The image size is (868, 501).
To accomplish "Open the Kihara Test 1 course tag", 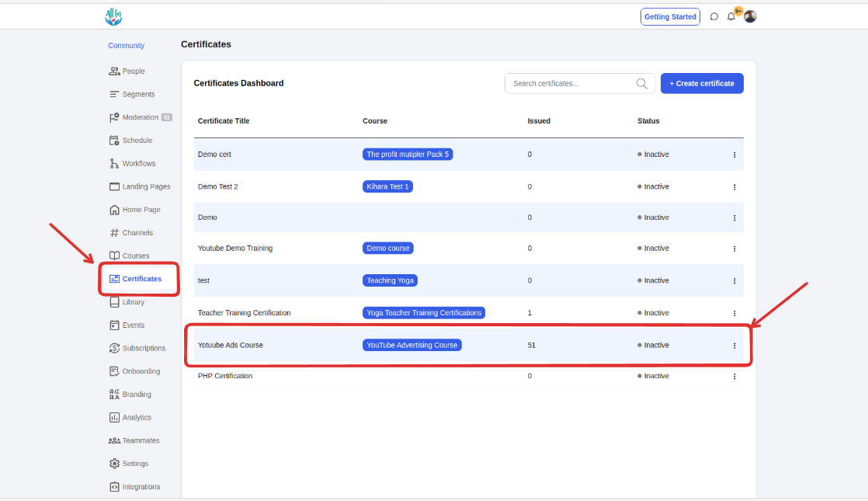I will [x=387, y=186].
